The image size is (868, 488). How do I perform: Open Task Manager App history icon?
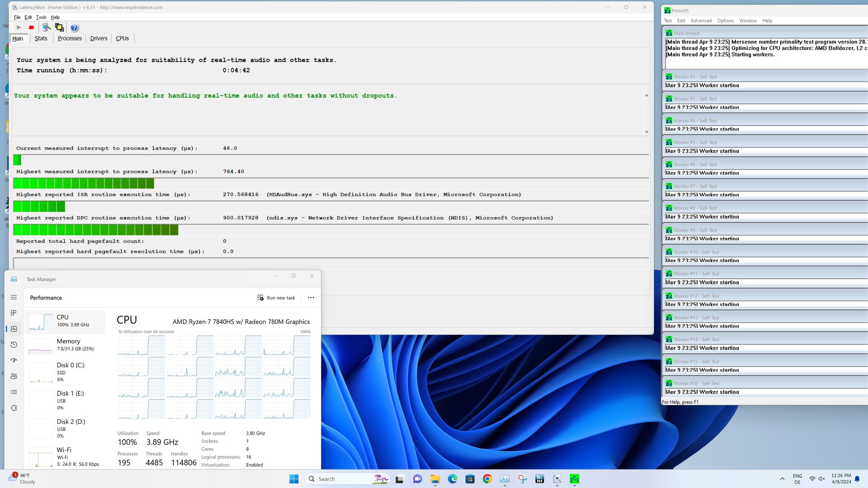14,345
